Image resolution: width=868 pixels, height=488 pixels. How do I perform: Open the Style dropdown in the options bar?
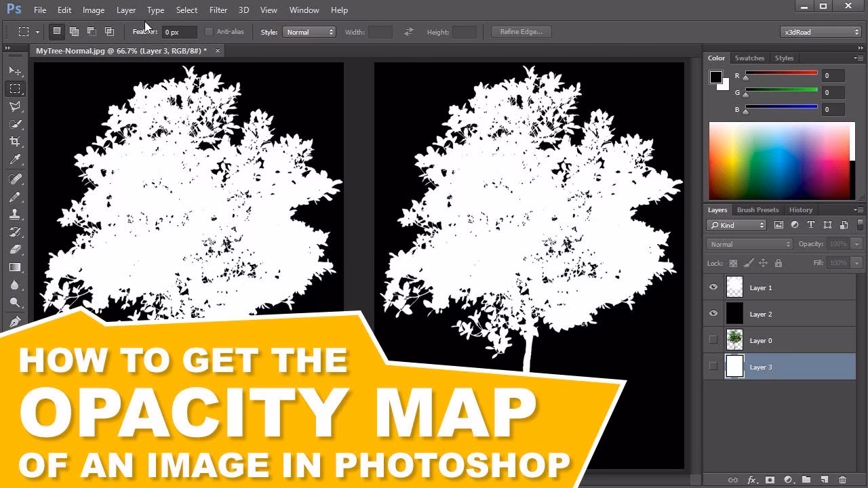[309, 31]
